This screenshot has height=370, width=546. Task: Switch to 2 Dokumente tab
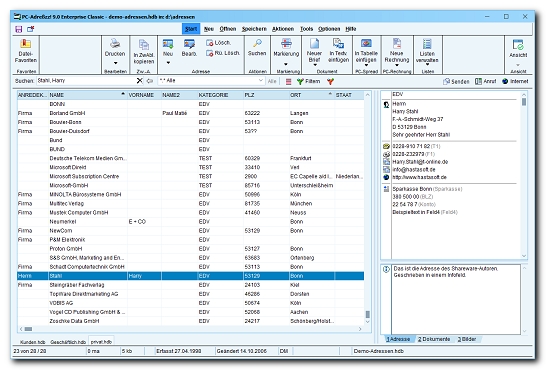coord(434,339)
